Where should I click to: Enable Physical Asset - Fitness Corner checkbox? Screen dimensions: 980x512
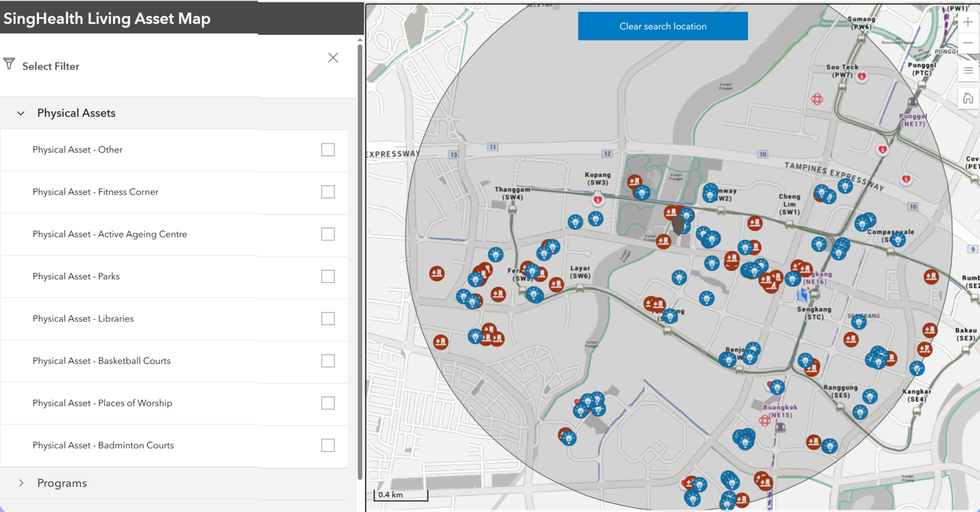pyautogui.click(x=328, y=192)
